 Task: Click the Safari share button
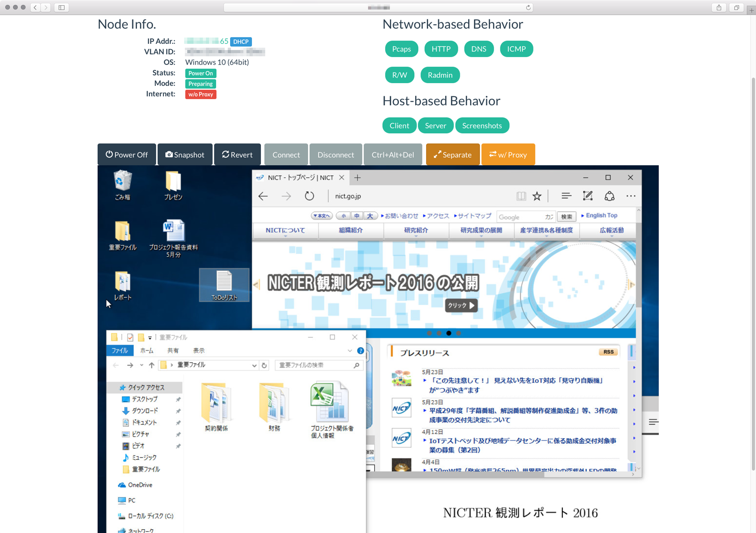click(719, 8)
